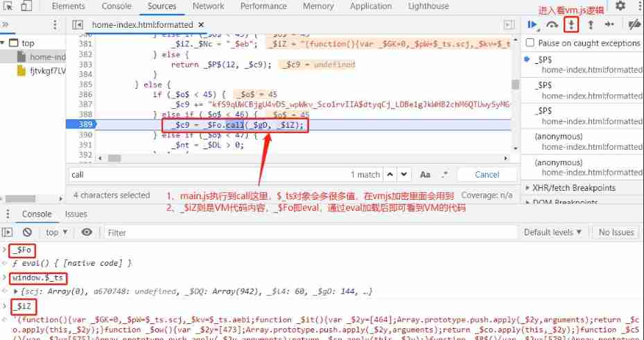This screenshot has width=644, height=340.
Task: Open the Application tab
Action: point(371,6)
